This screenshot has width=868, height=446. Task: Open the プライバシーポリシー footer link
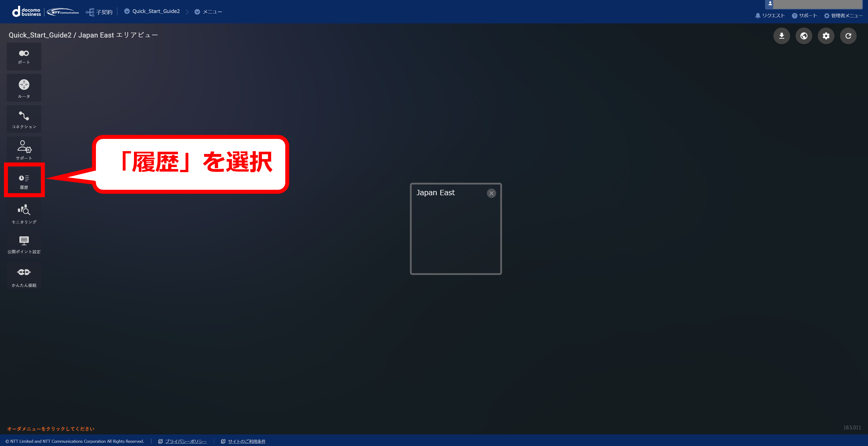coord(186,441)
